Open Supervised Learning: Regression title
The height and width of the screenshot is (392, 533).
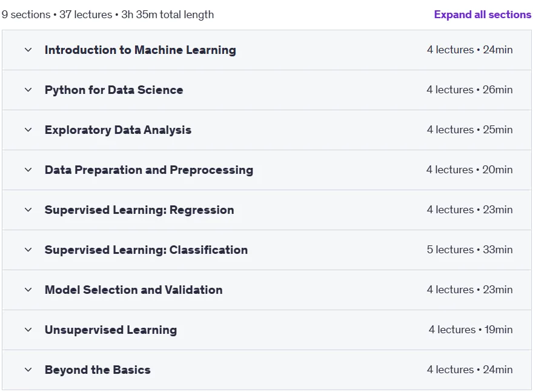point(139,210)
